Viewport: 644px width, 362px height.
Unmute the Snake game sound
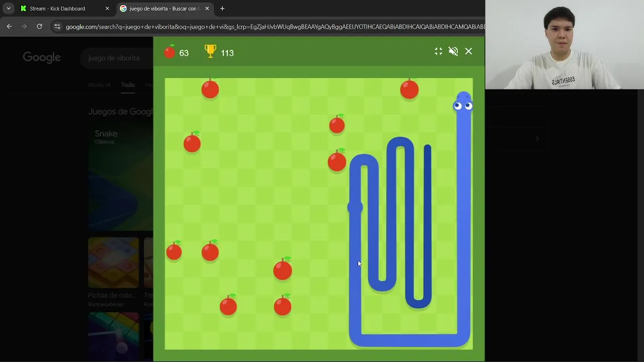click(x=453, y=51)
